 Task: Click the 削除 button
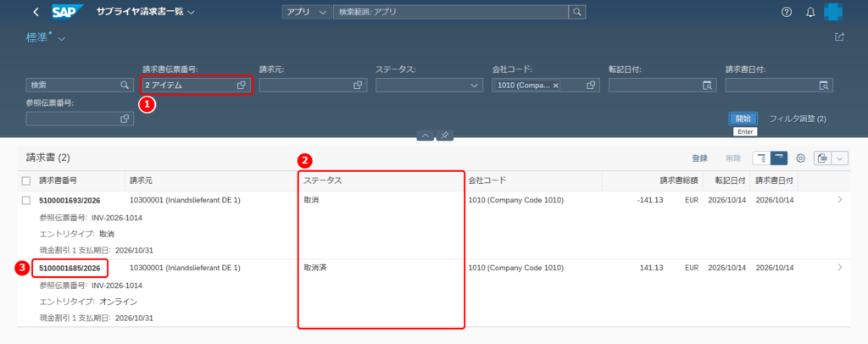click(x=733, y=158)
